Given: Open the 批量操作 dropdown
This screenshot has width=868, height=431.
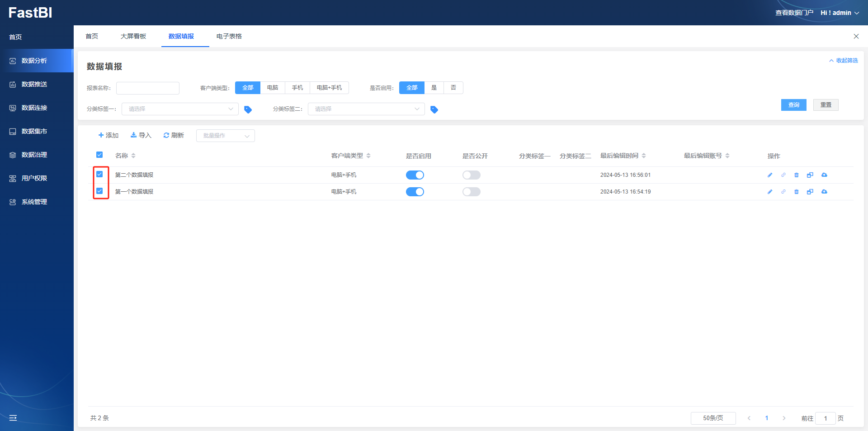Looking at the screenshot, I should click(226, 136).
